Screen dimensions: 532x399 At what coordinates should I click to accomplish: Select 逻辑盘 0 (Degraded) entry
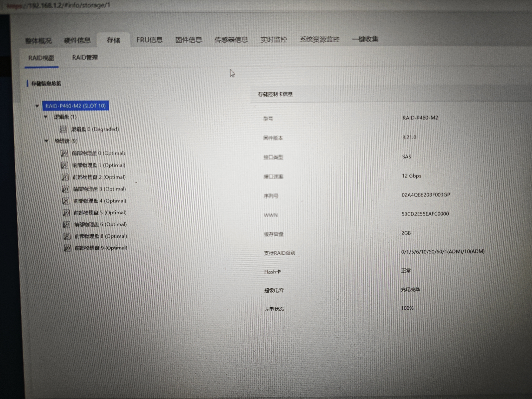(95, 129)
